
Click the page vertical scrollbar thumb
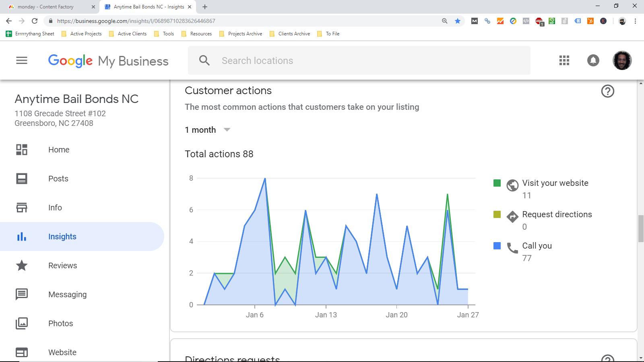point(641,228)
